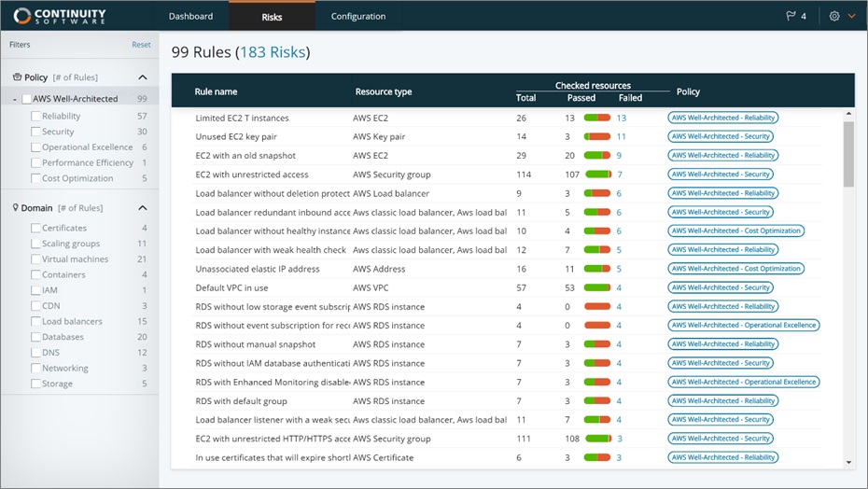The image size is (868, 489).
Task: Open the flag notifications icon
Action: coord(791,16)
